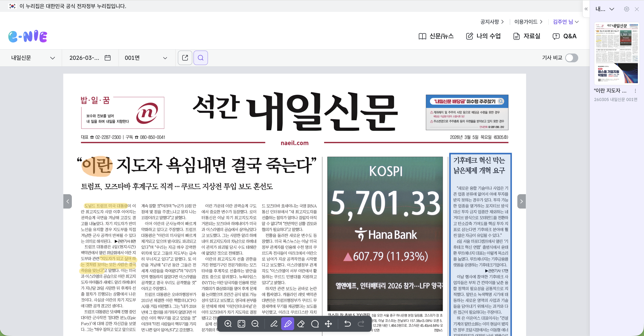Click the purple search magnifier button
The image size is (644, 336).
pyautogui.click(x=200, y=58)
